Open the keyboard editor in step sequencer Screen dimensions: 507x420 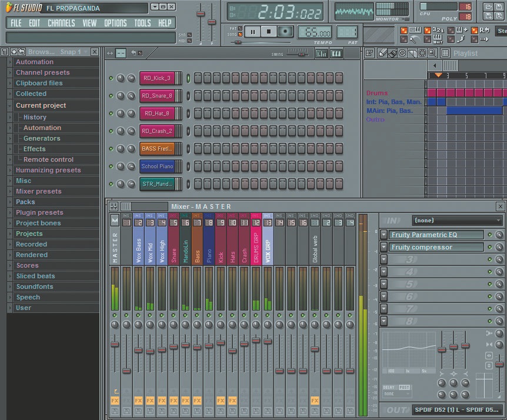tap(336, 54)
